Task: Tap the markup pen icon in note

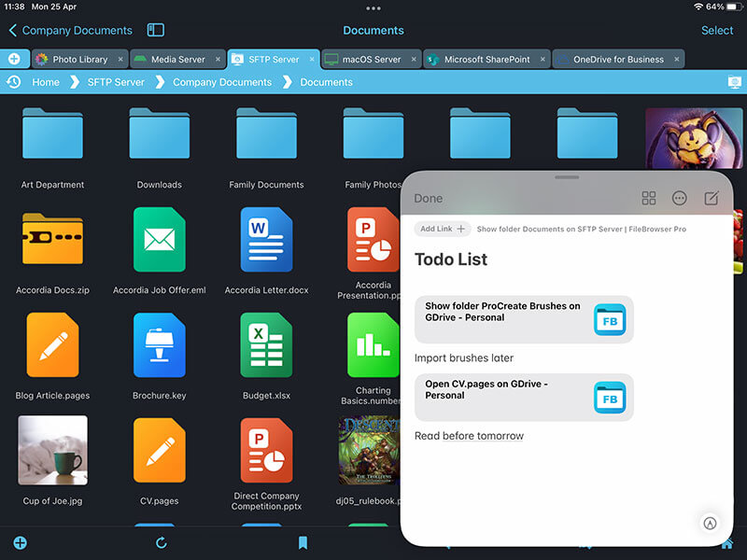Action: pyautogui.click(x=710, y=524)
